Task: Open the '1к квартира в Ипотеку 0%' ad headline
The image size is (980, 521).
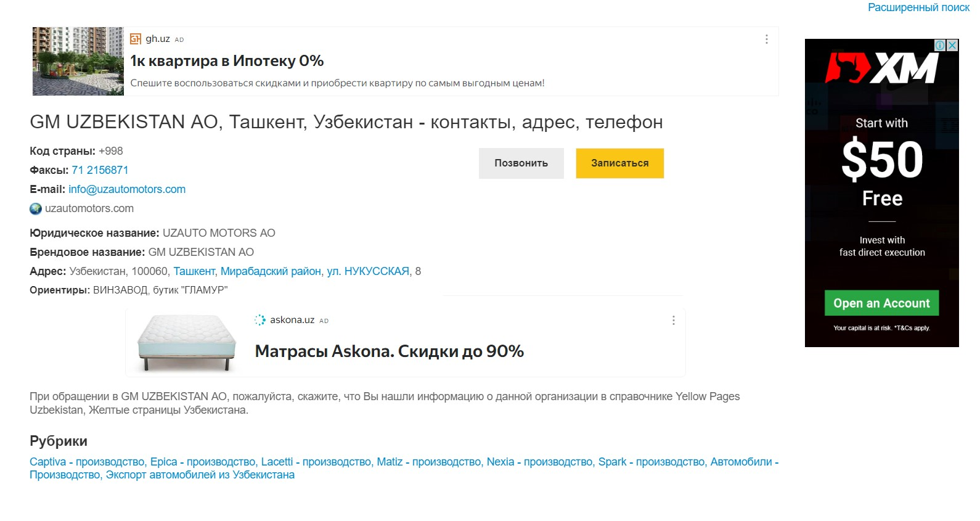Action: [227, 61]
